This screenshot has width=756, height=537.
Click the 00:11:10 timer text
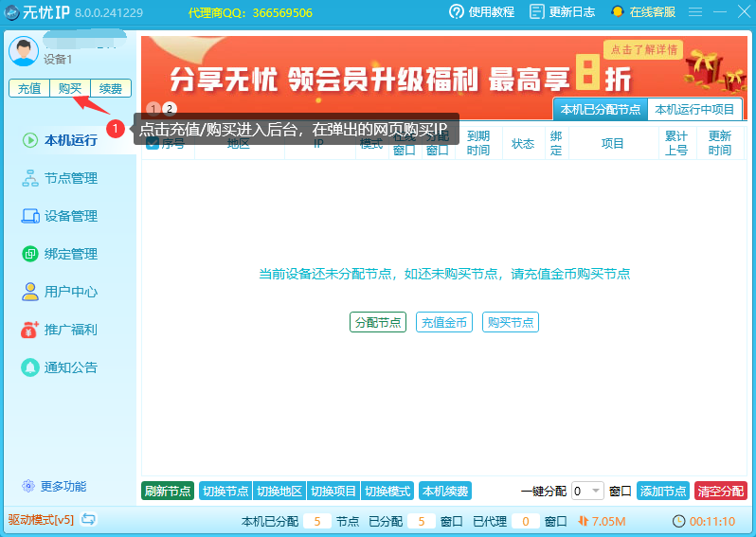coord(712,521)
